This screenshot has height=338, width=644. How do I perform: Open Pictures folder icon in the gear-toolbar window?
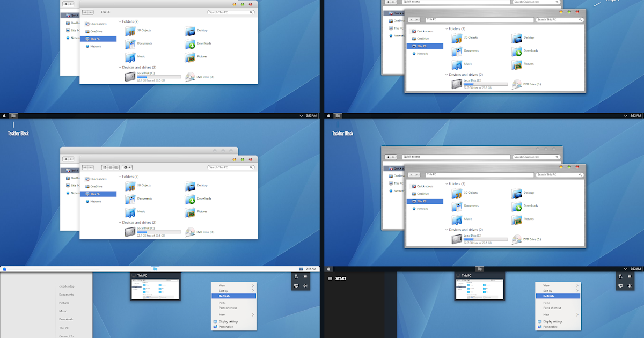tap(190, 212)
